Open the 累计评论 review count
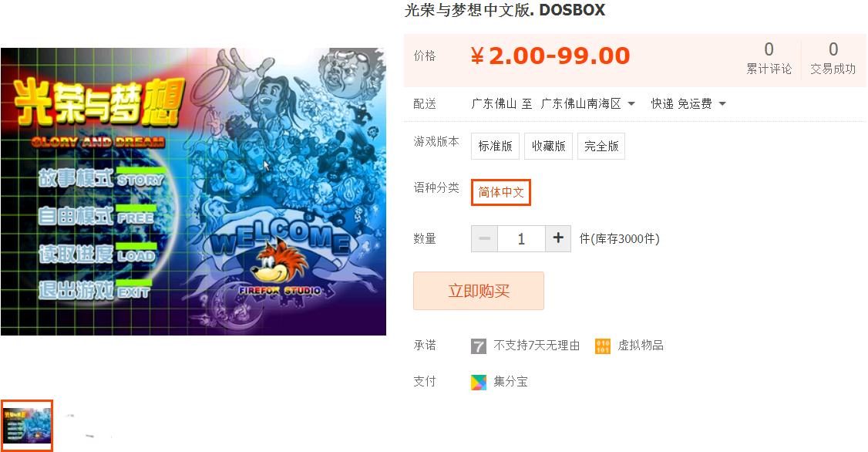The image size is (868, 452). 769,58
